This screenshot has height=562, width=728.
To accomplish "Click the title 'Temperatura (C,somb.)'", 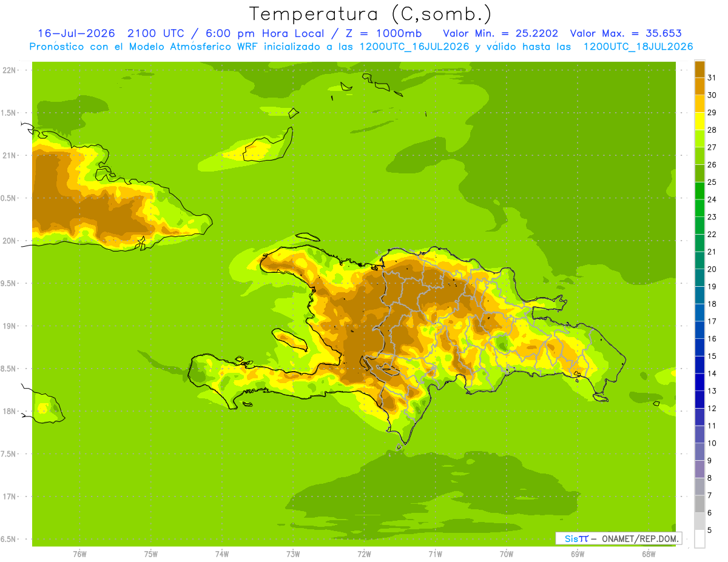I will tap(370, 14).
